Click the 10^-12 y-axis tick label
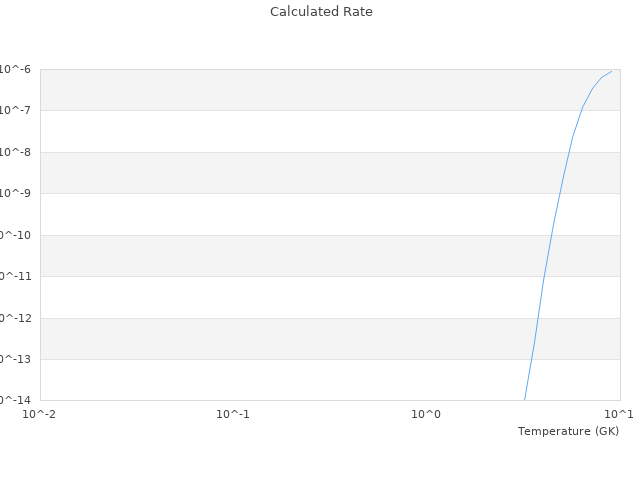 click(16, 318)
